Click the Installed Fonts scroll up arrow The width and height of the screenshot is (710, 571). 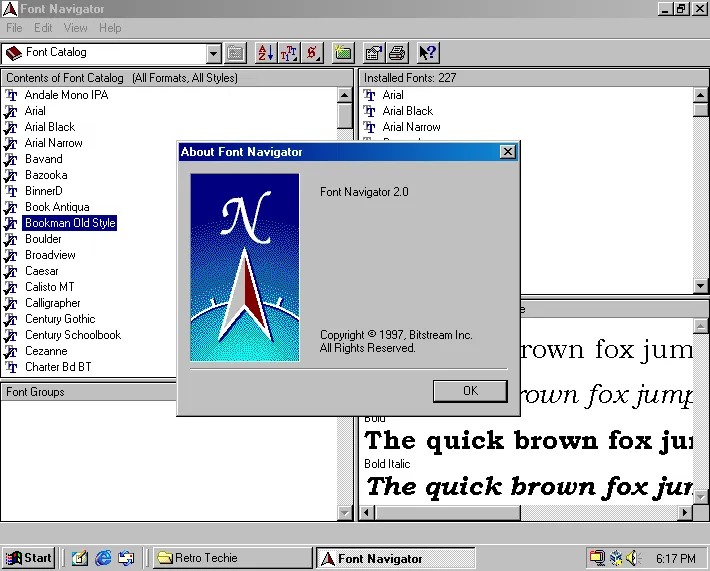coord(700,95)
